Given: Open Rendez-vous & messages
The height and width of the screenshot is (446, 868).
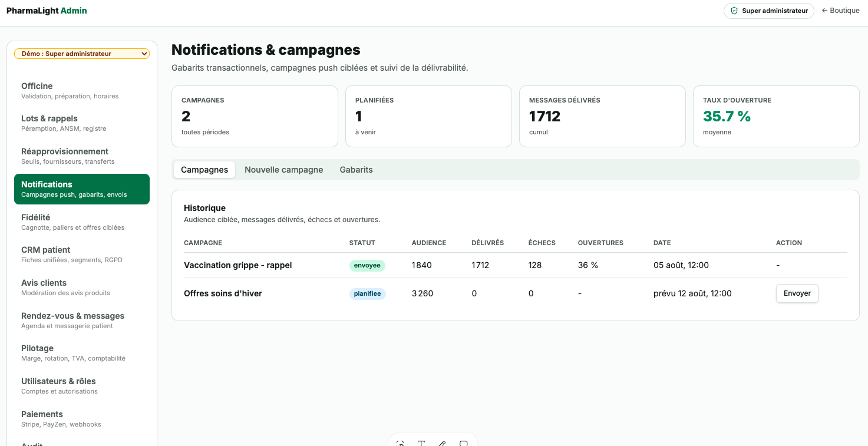Looking at the screenshot, I should (82, 321).
